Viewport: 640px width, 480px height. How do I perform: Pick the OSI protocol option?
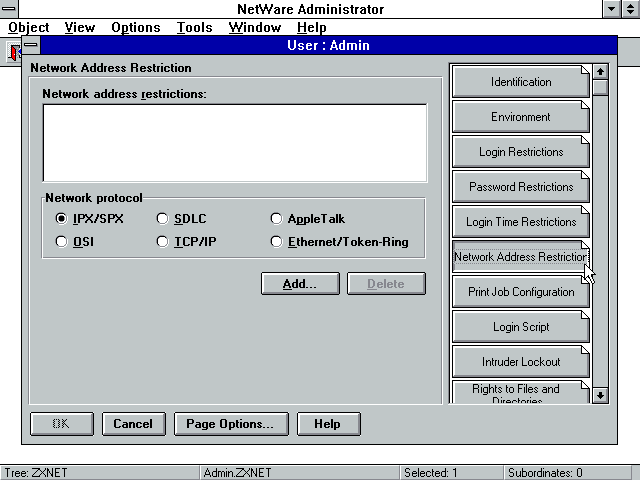[x=75, y=242]
